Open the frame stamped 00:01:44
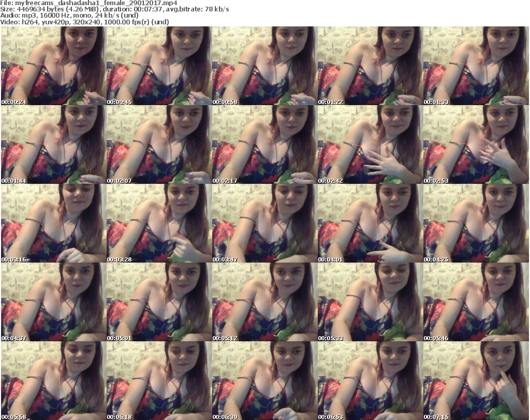The width and height of the screenshot is (530, 420). pos(54,144)
